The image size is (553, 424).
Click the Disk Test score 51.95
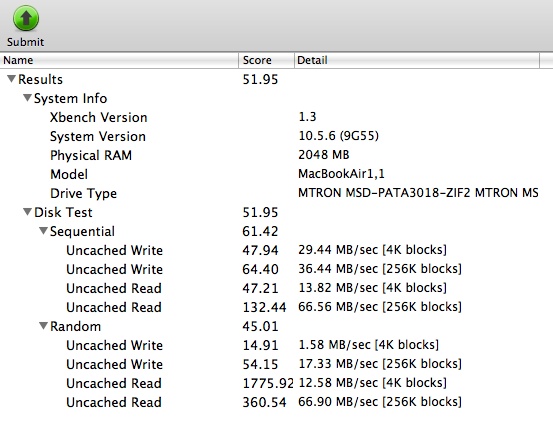pos(260,212)
